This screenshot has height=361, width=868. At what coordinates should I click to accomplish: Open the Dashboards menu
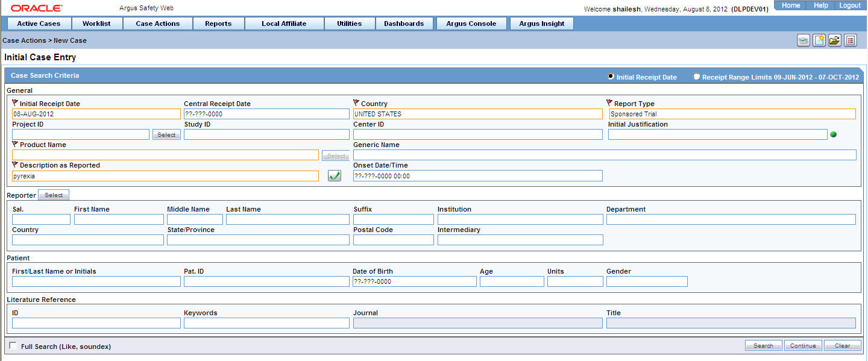[x=404, y=24]
